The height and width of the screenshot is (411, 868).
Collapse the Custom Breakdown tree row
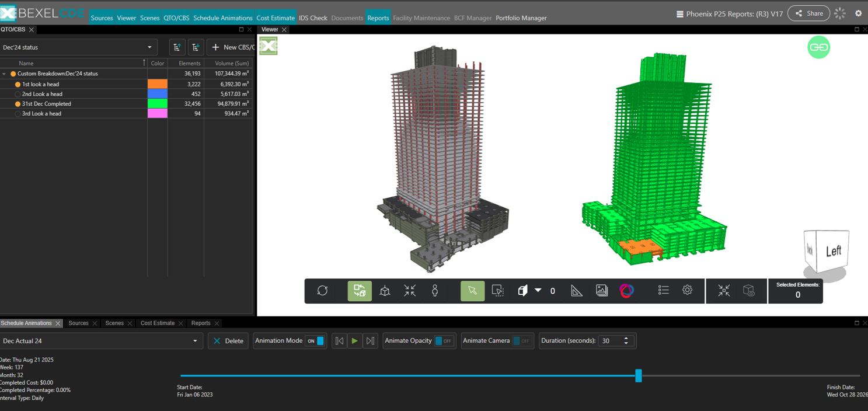[5, 74]
